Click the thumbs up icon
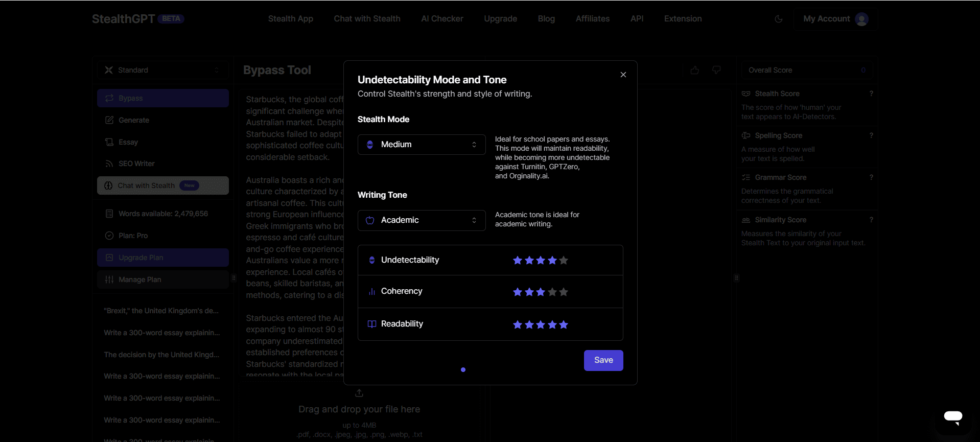The image size is (980, 442). (x=694, y=70)
